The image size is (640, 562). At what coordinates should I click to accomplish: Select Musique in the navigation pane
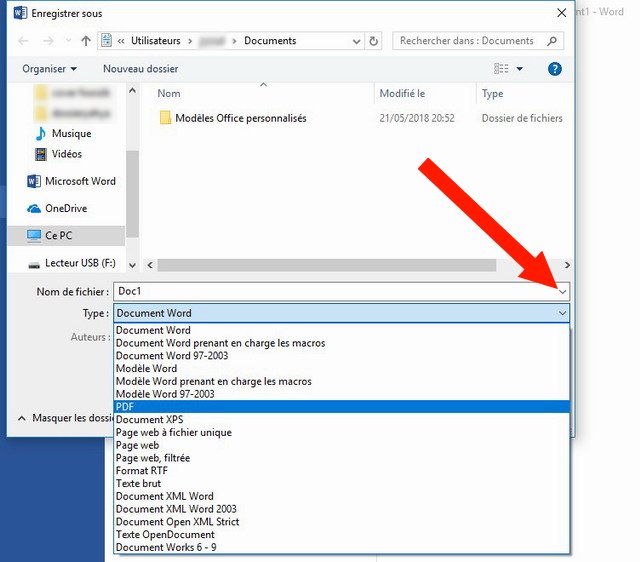(x=71, y=133)
